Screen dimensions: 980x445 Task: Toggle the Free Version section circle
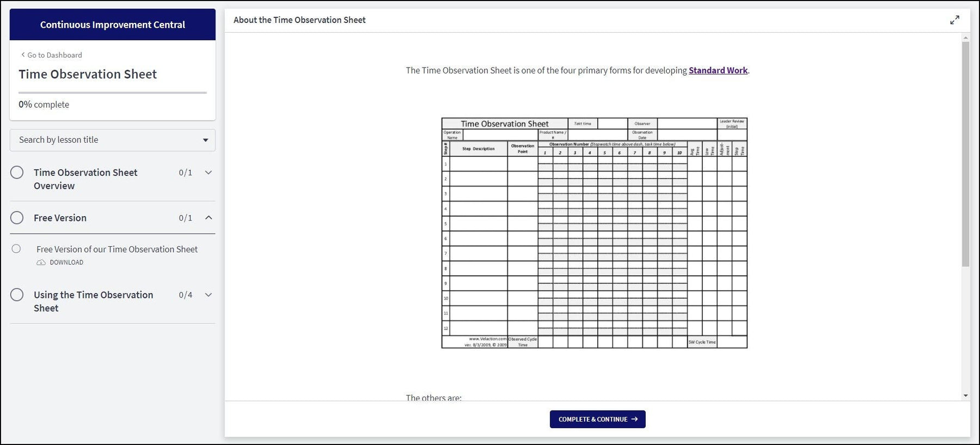click(x=17, y=218)
